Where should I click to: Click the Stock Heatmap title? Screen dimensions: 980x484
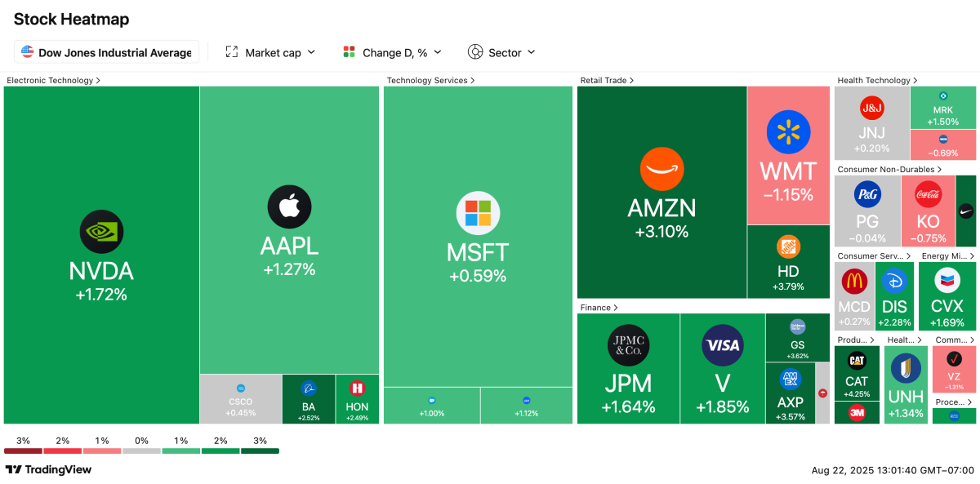pyautogui.click(x=72, y=19)
